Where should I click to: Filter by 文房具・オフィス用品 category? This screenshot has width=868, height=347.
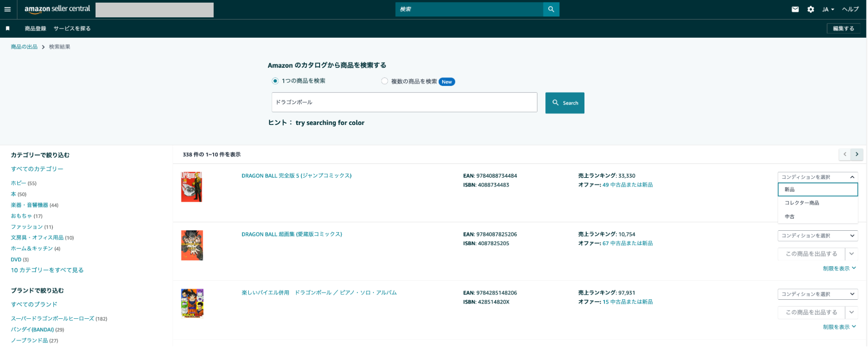coord(37,237)
